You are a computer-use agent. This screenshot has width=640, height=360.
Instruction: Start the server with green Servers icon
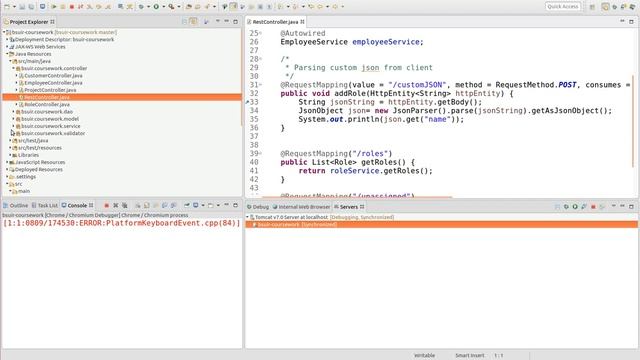tap(575, 207)
